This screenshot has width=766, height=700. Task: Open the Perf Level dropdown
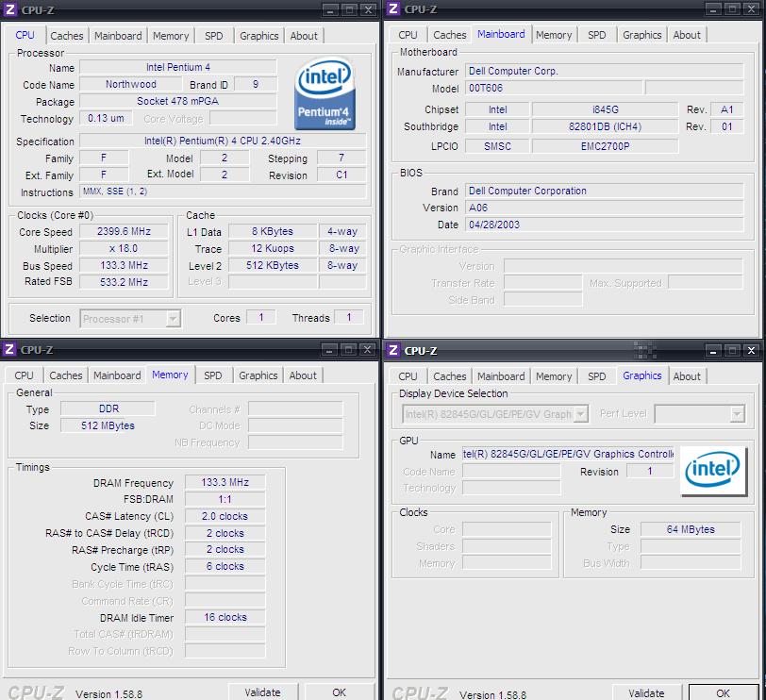tap(737, 414)
